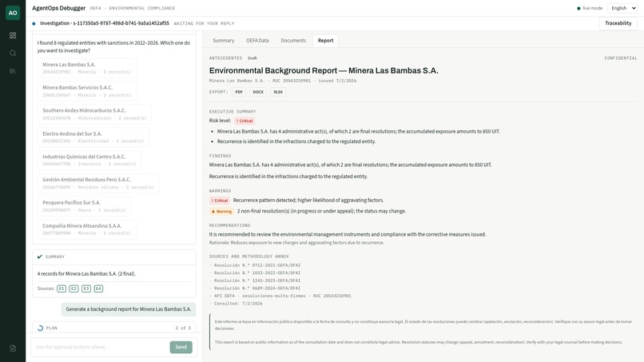Open source reference E1

click(x=62, y=288)
